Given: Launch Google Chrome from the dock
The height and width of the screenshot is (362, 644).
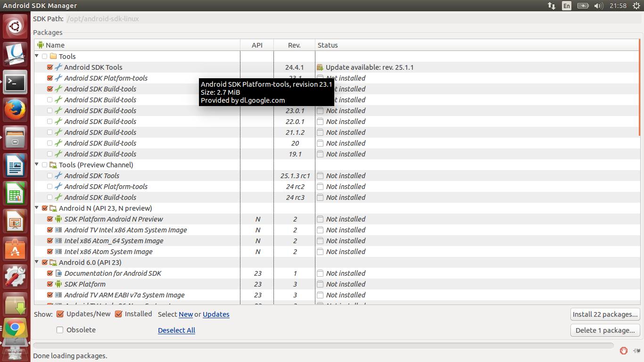Looking at the screenshot, I should 15,328.
